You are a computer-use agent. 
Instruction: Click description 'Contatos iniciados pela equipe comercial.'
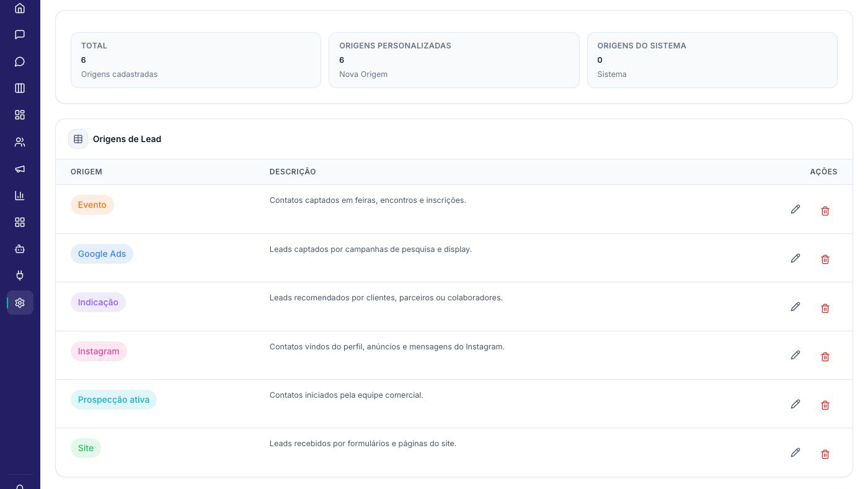click(347, 395)
